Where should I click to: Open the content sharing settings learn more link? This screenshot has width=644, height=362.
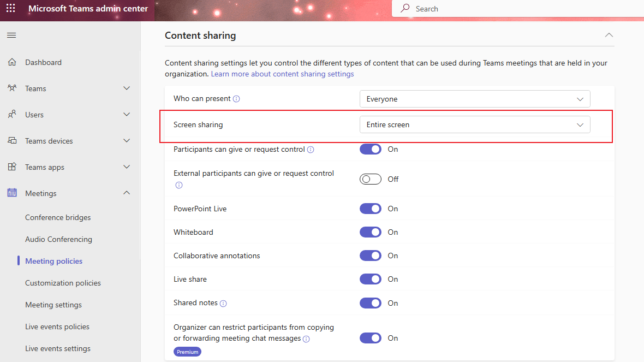[x=282, y=74]
